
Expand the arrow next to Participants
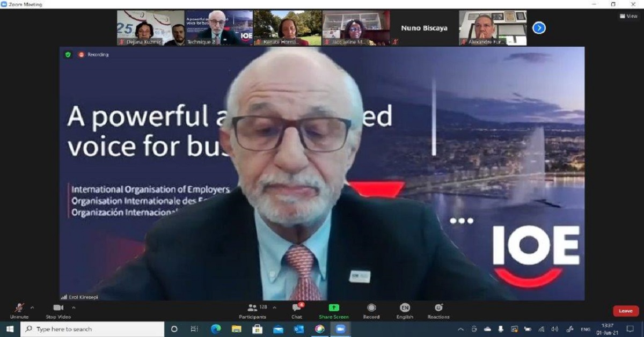tap(275, 308)
